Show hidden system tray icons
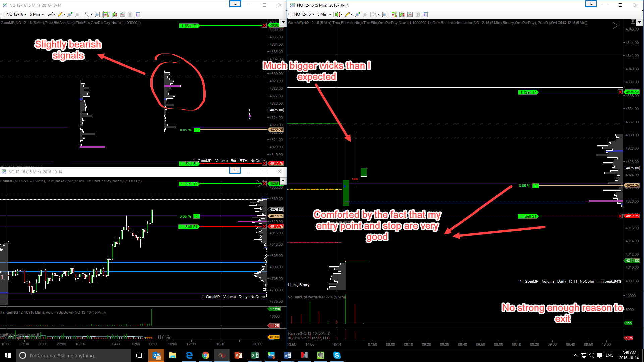The height and width of the screenshot is (362, 644). pos(576,355)
